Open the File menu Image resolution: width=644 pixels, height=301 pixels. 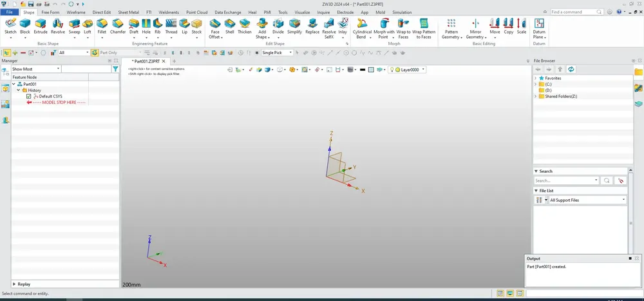click(x=10, y=12)
